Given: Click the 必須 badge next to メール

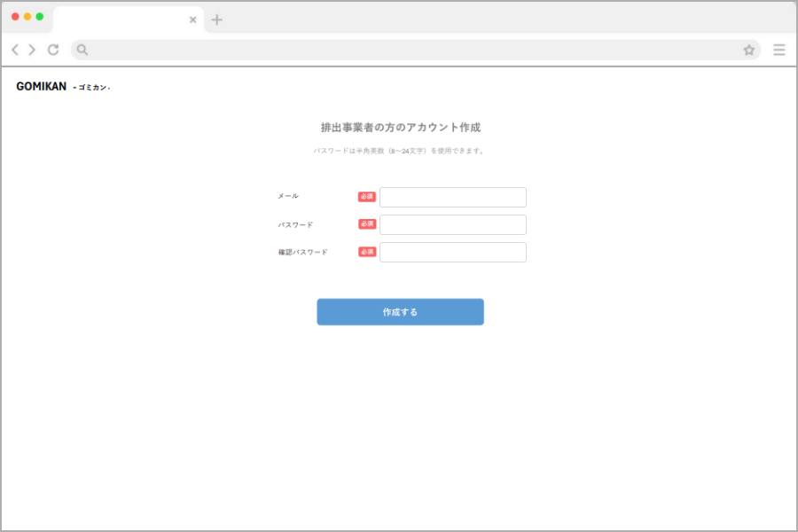Looking at the screenshot, I should click(x=367, y=196).
